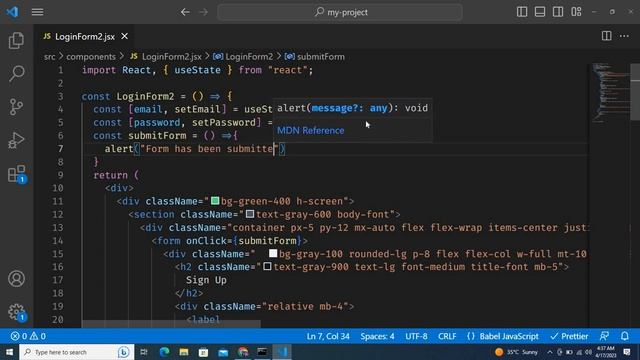640x360 pixels.
Task: Open Task View on the taskbar
Action: pyautogui.click(x=144, y=352)
